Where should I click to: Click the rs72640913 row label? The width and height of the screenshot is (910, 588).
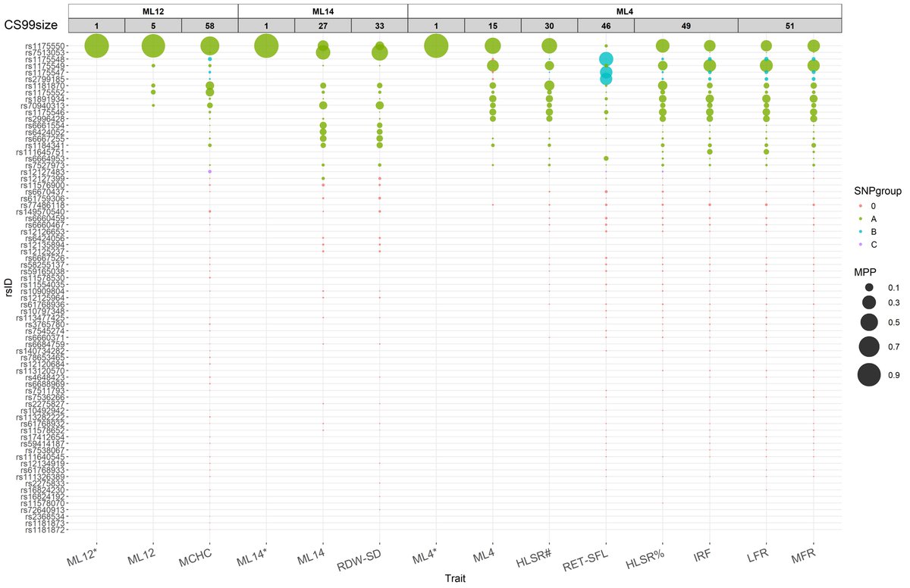42,509
